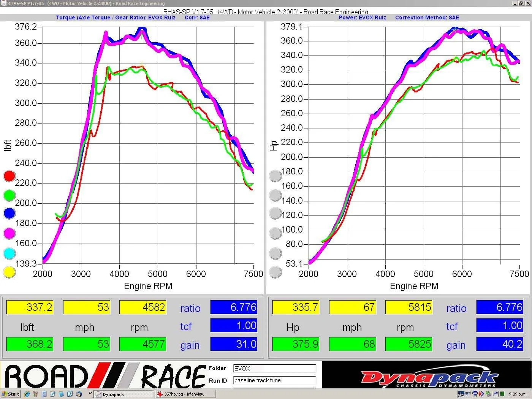
Task: Switch to the Dynapack taskbar window
Action: coord(123,394)
